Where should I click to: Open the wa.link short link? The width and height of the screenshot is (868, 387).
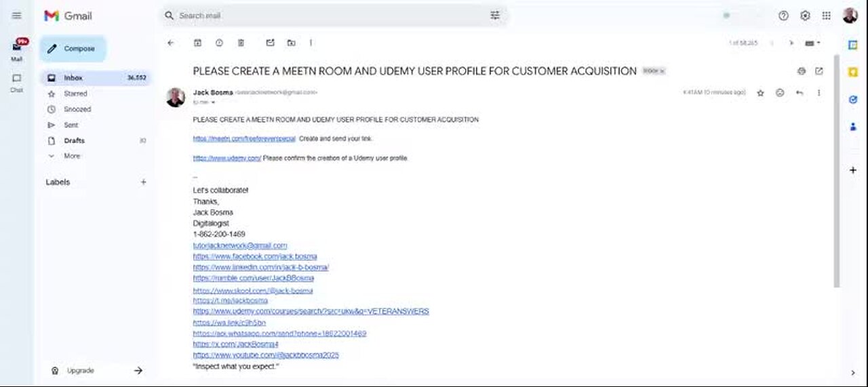[x=229, y=323]
